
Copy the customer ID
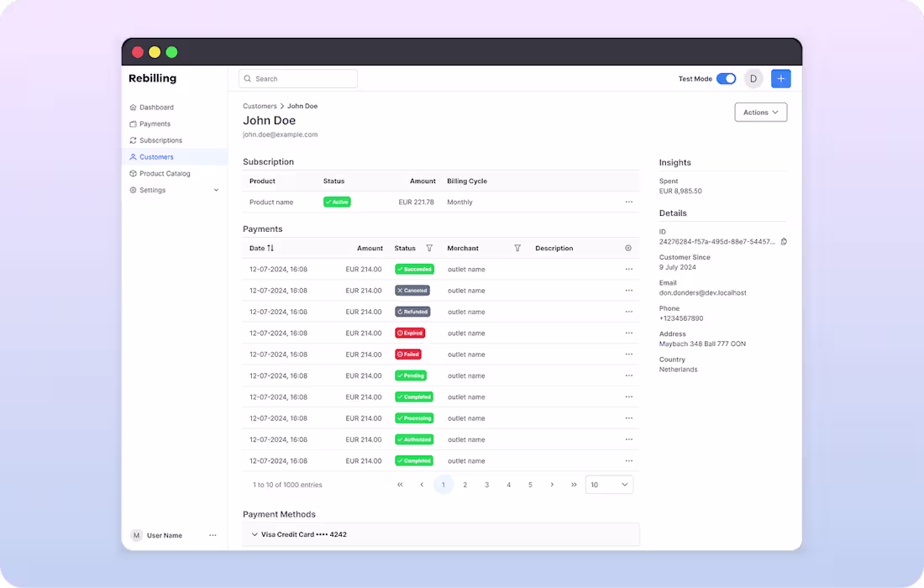click(784, 242)
